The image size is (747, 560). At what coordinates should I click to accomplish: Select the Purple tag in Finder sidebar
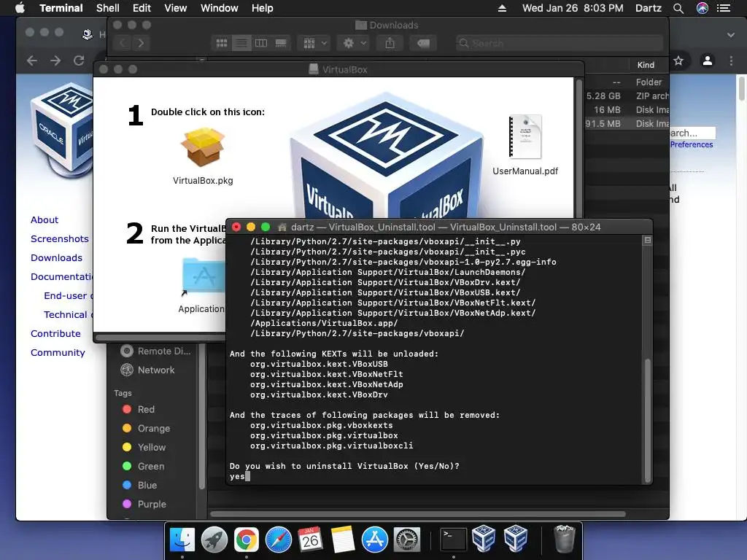coord(144,504)
